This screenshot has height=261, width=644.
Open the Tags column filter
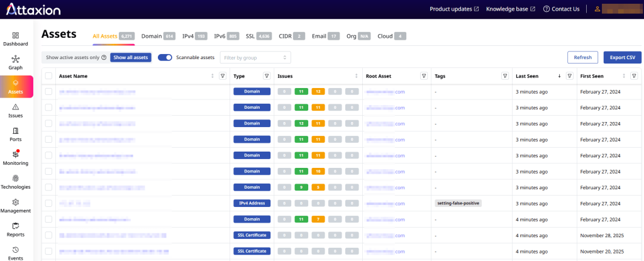coord(505,76)
